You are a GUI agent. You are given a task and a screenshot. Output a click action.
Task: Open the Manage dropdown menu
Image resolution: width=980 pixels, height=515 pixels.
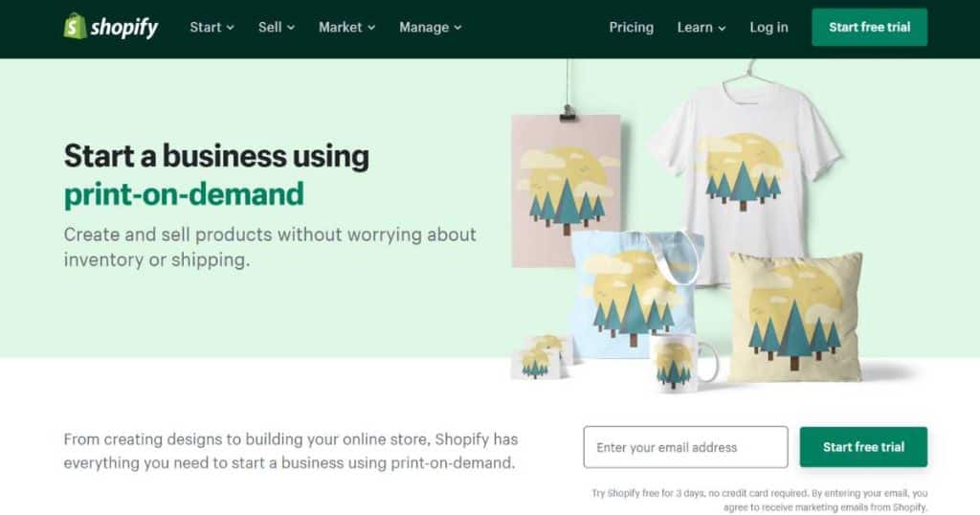tap(430, 28)
